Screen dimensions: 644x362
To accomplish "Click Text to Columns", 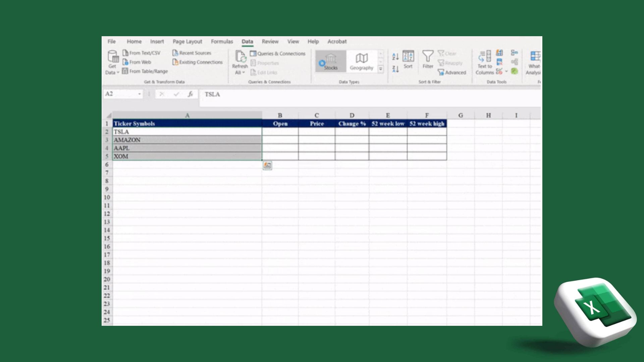I will (x=485, y=63).
